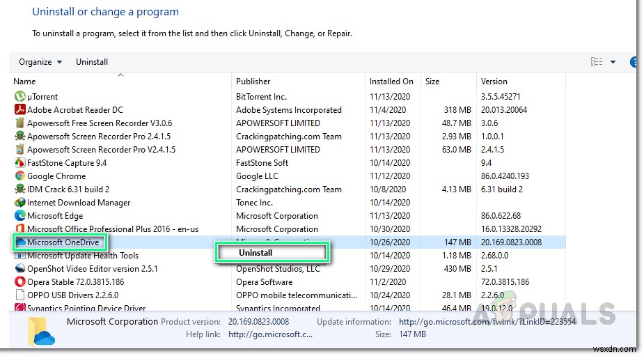
Task: Click the Opera Software publisher cell
Action: click(x=264, y=282)
